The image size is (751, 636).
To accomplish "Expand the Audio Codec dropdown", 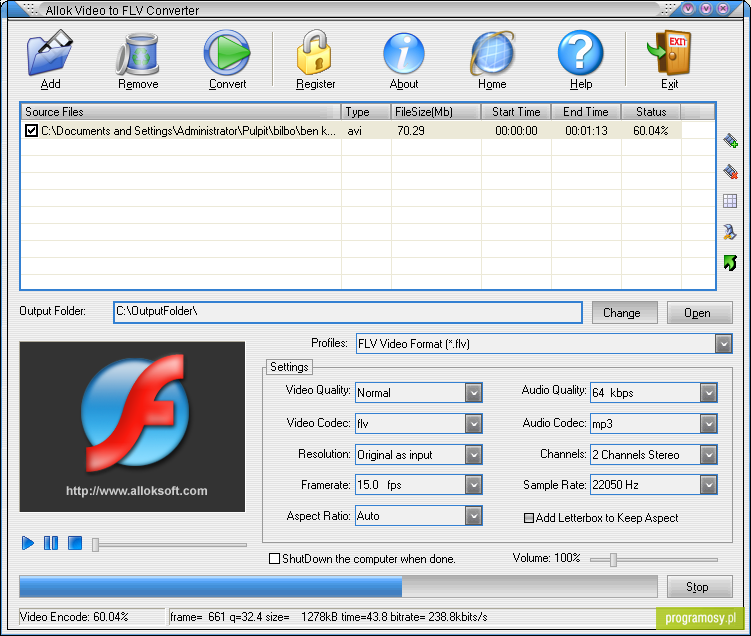I will [708, 423].
